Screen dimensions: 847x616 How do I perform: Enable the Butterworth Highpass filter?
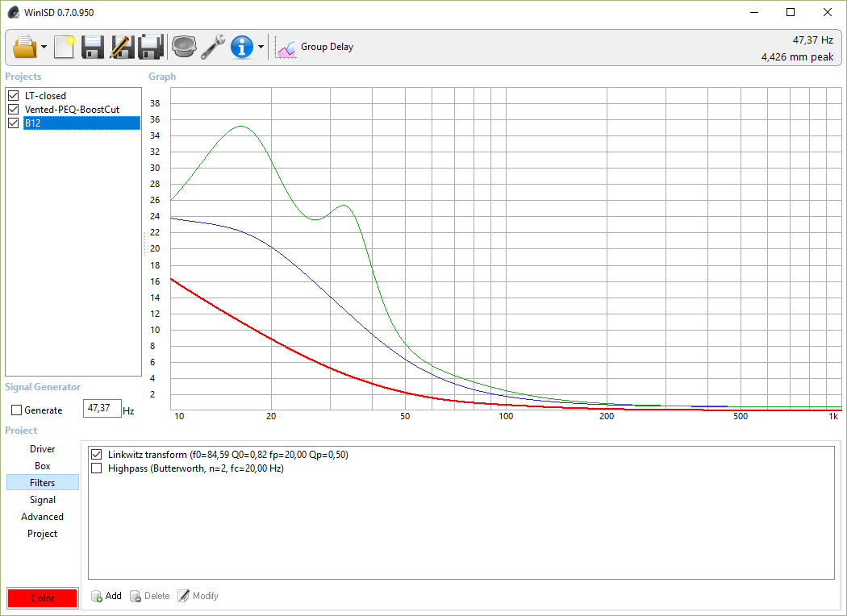coord(97,468)
